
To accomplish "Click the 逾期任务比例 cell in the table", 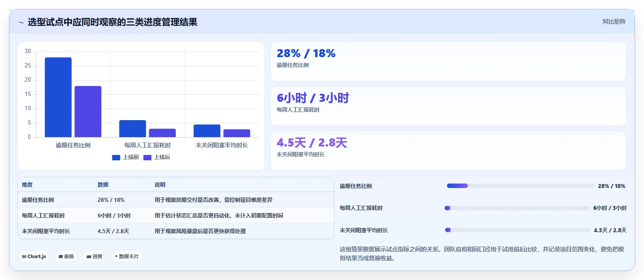I will [x=38, y=200].
